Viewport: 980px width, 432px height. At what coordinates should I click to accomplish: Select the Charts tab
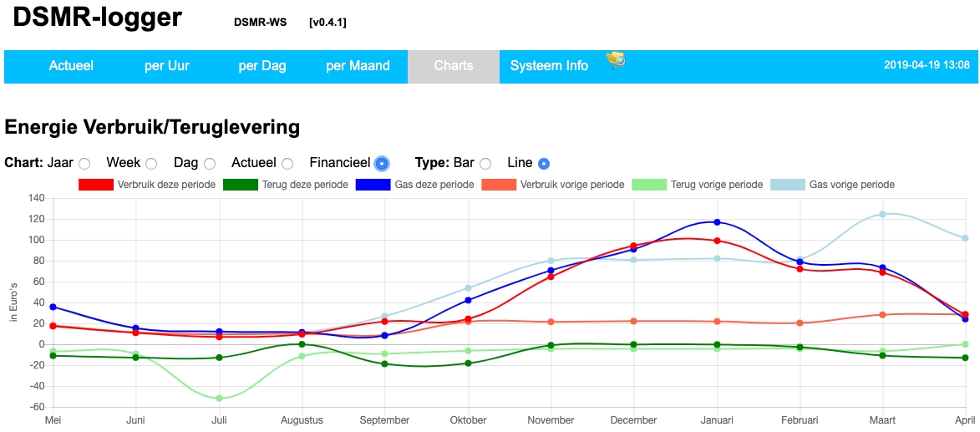454,66
